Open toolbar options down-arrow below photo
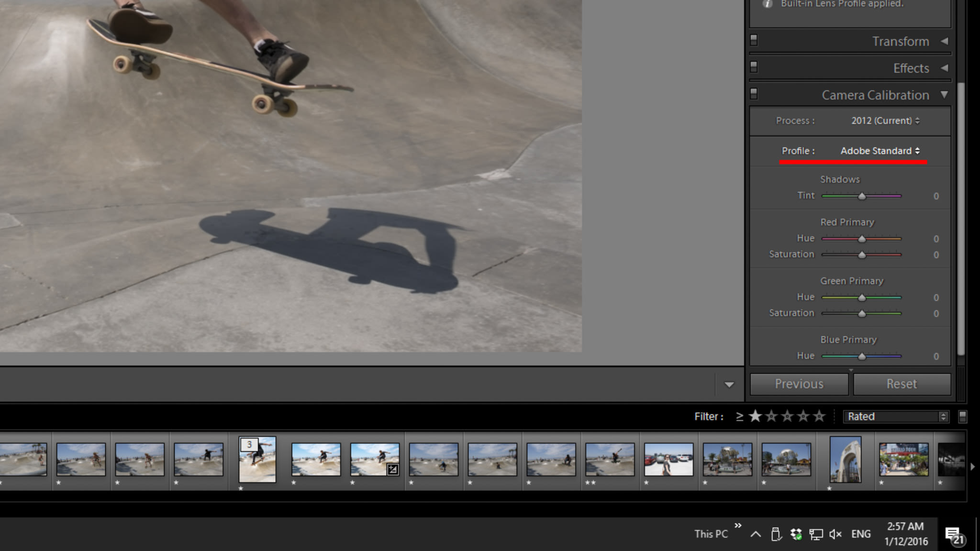The height and width of the screenshot is (551, 980). pyautogui.click(x=729, y=385)
